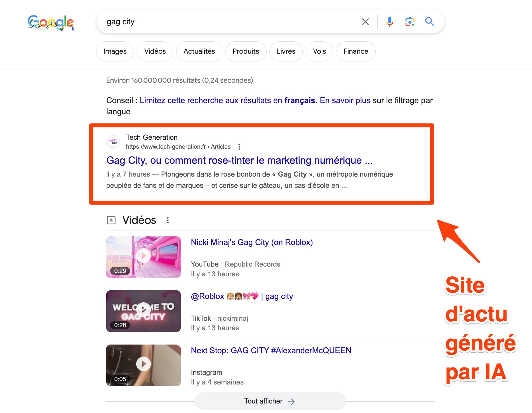The width and height of the screenshot is (532, 413).
Task: Click the magnifying glass search icon
Action: [429, 22]
